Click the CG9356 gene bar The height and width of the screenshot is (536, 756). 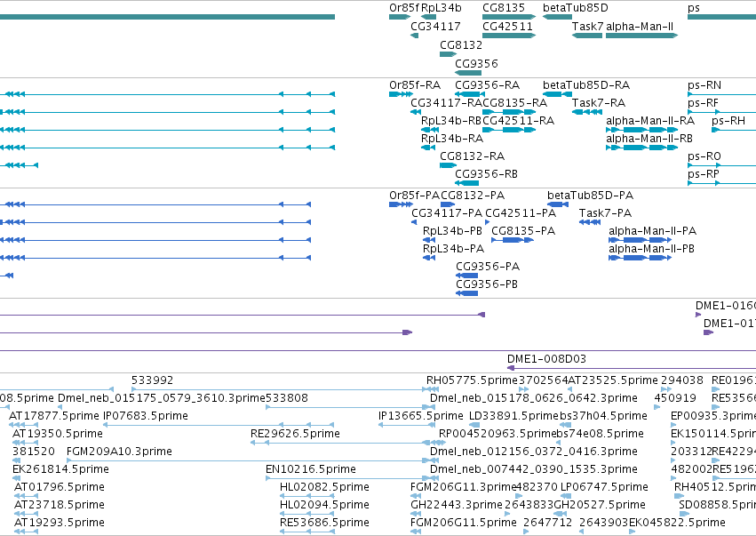[x=468, y=73]
